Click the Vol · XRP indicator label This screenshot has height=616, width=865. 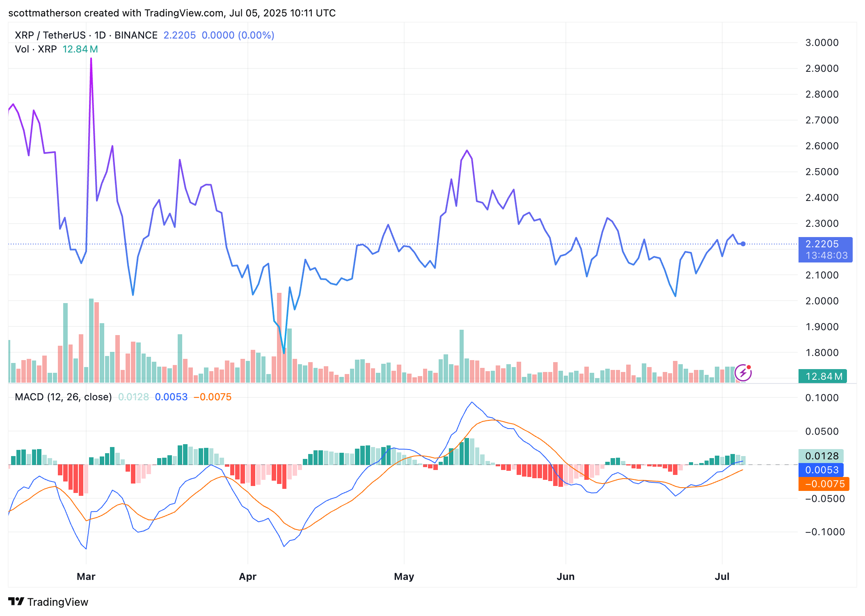(x=36, y=49)
